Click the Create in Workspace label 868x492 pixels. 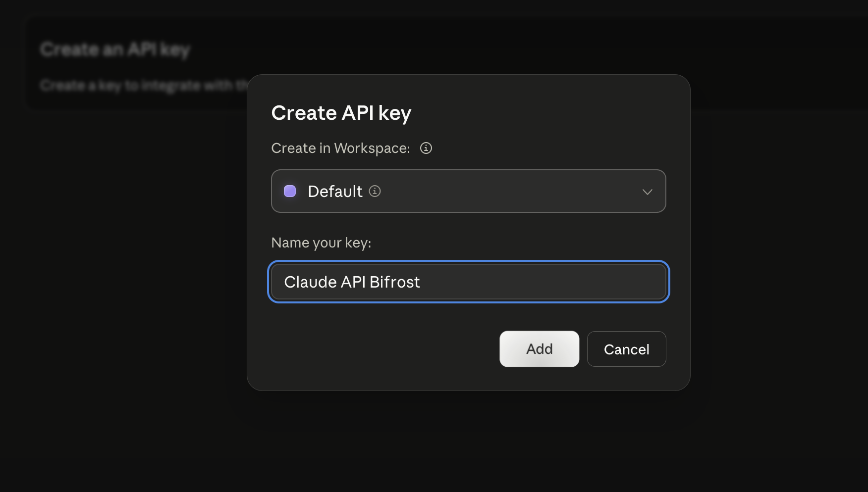pyautogui.click(x=341, y=148)
